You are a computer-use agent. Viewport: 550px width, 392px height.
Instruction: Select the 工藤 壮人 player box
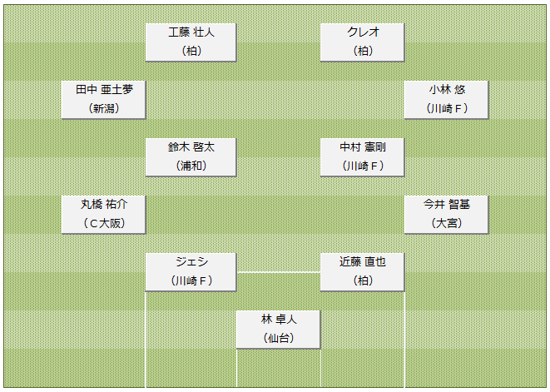191,42
